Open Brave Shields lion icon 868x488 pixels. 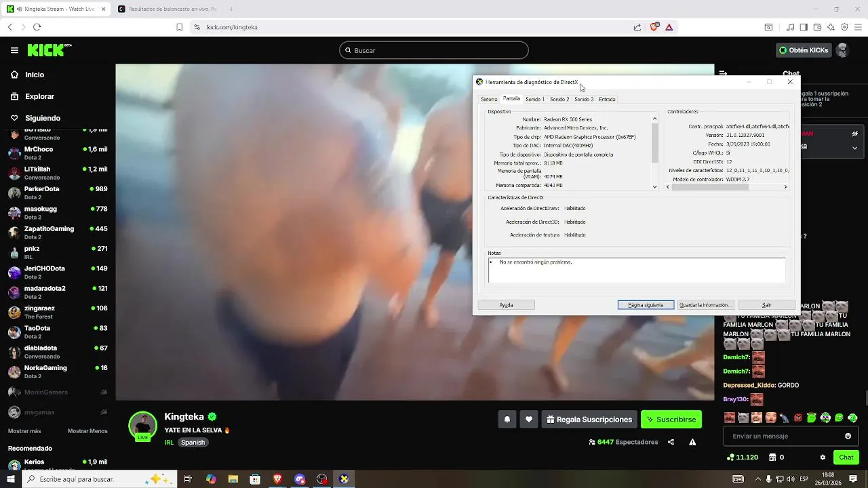tap(654, 27)
